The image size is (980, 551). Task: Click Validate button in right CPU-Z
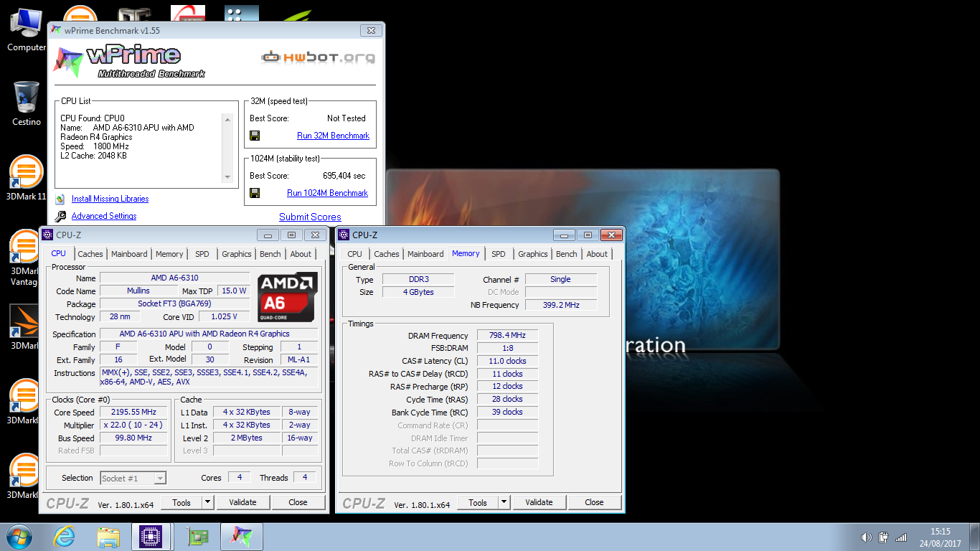(539, 502)
